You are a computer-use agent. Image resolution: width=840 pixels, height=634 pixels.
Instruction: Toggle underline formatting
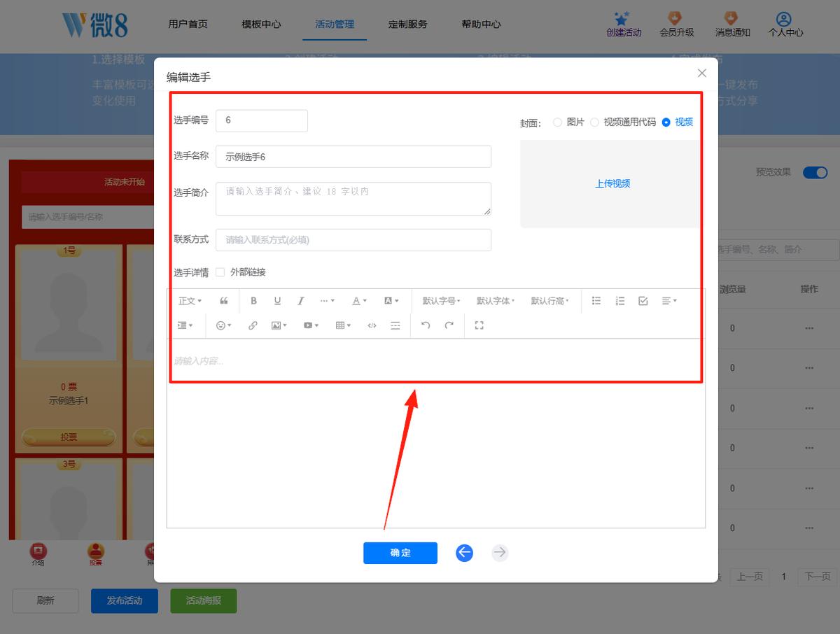click(x=277, y=301)
